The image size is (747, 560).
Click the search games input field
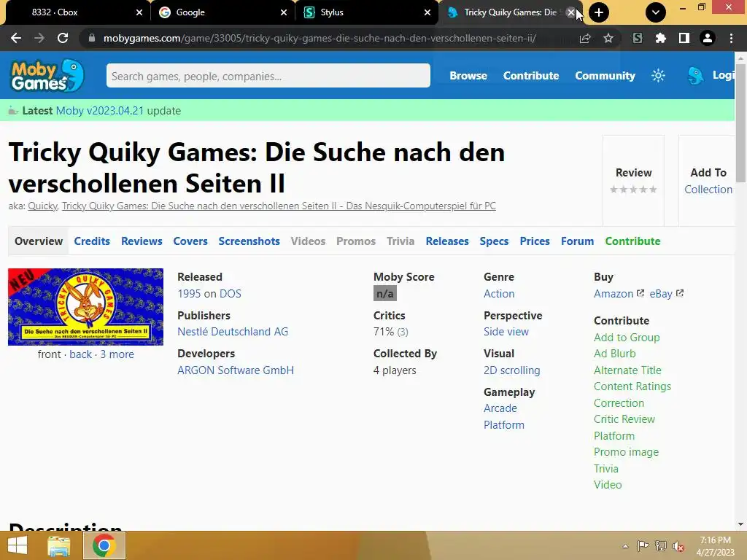[x=268, y=76]
